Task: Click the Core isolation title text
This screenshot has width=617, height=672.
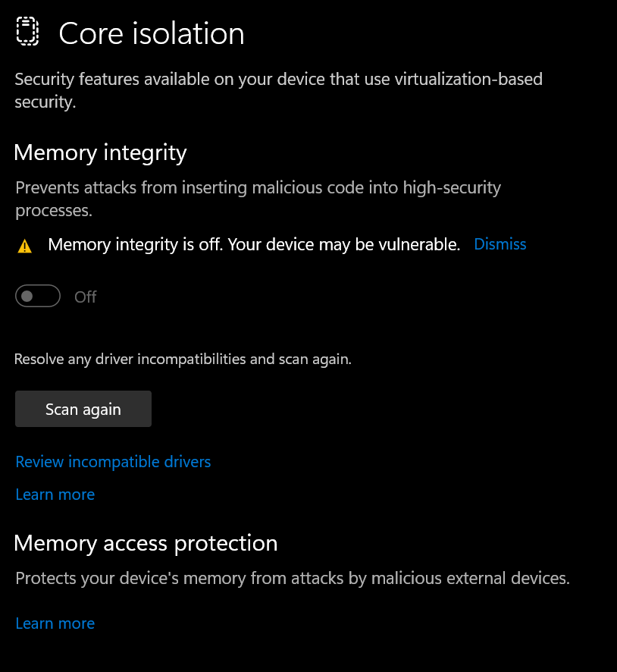Action: [151, 33]
